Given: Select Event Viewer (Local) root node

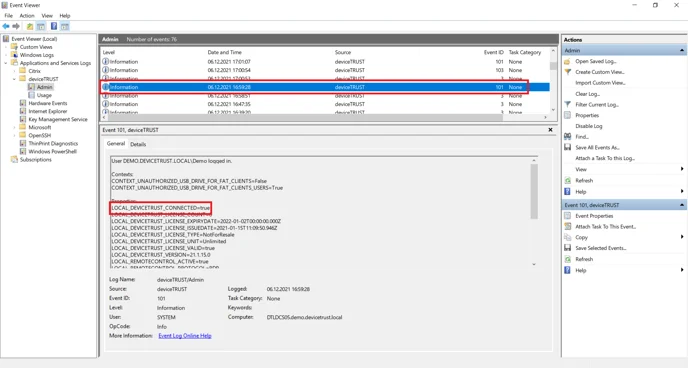Looking at the screenshot, I should (34, 39).
